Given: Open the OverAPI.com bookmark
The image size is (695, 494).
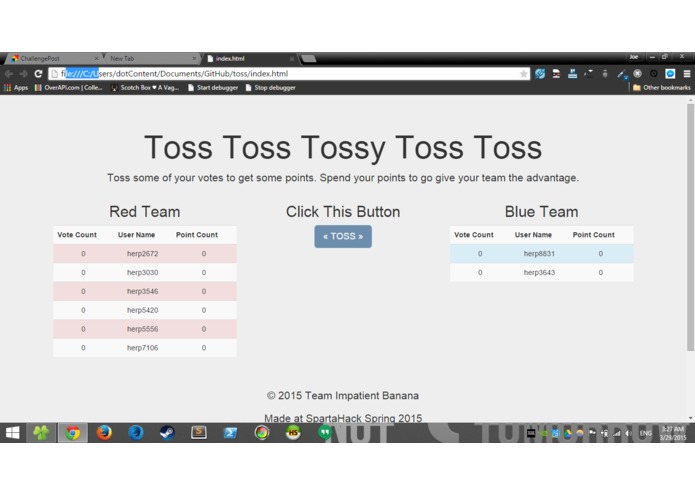Looking at the screenshot, I should 69,88.
